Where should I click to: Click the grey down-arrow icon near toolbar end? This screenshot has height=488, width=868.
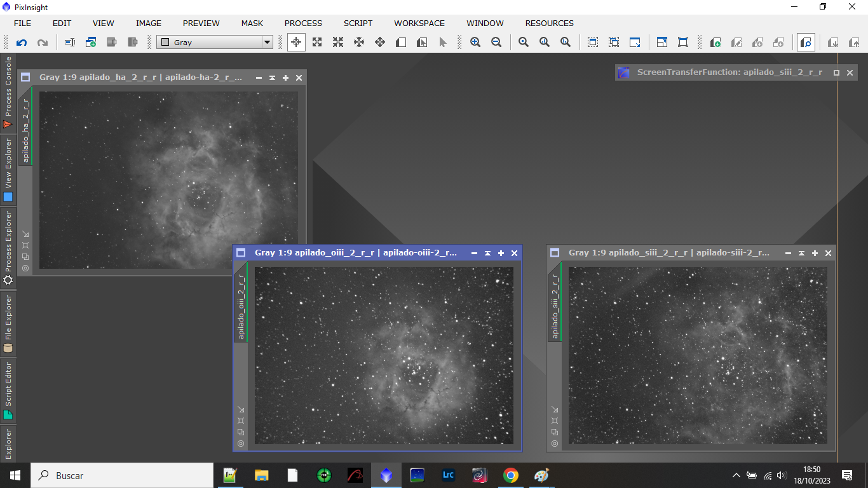tap(833, 43)
